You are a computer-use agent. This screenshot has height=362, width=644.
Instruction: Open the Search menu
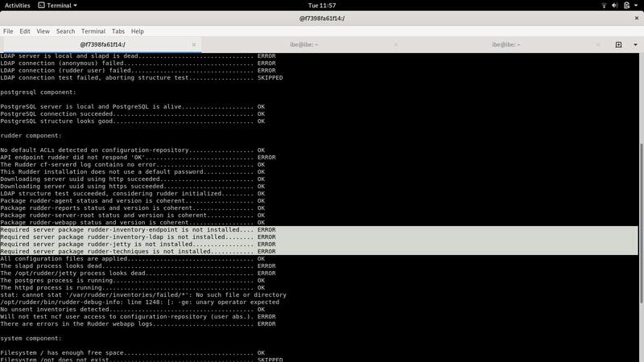(x=65, y=31)
